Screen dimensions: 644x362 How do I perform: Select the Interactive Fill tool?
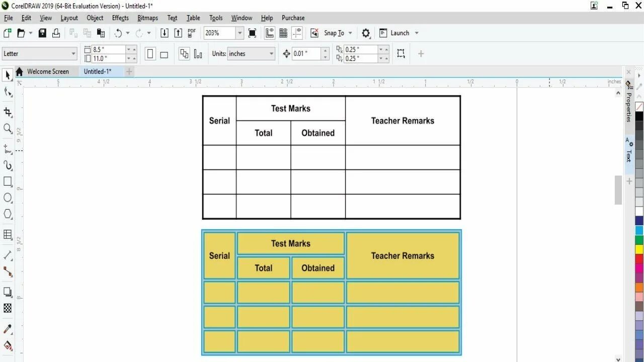coord(8,345)
